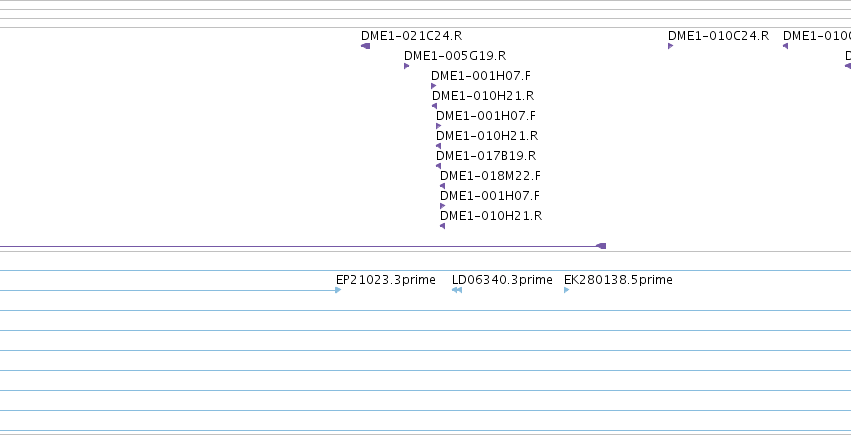Select the DME1-021C24.R feature label
This screenshot has height=435, width=851.
(411, 36)
